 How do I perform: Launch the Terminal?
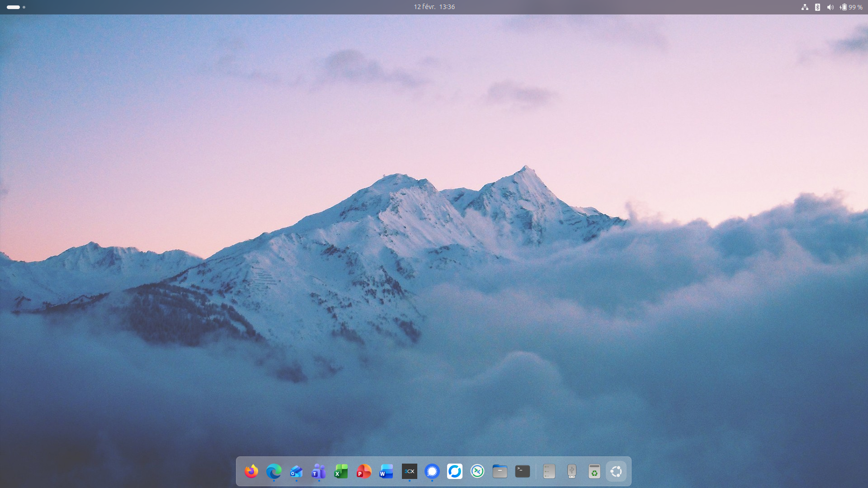pos(523,471)
